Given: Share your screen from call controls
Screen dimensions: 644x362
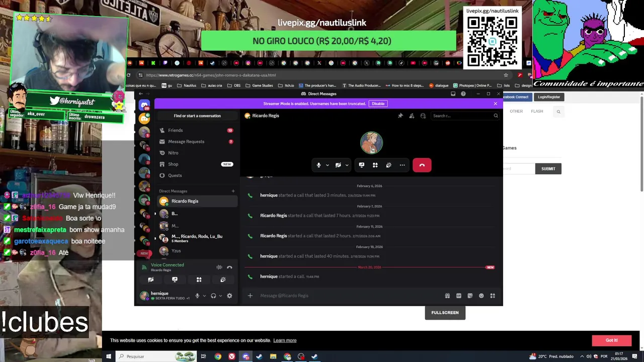Looking at the screenshot, I should point(361,165).
